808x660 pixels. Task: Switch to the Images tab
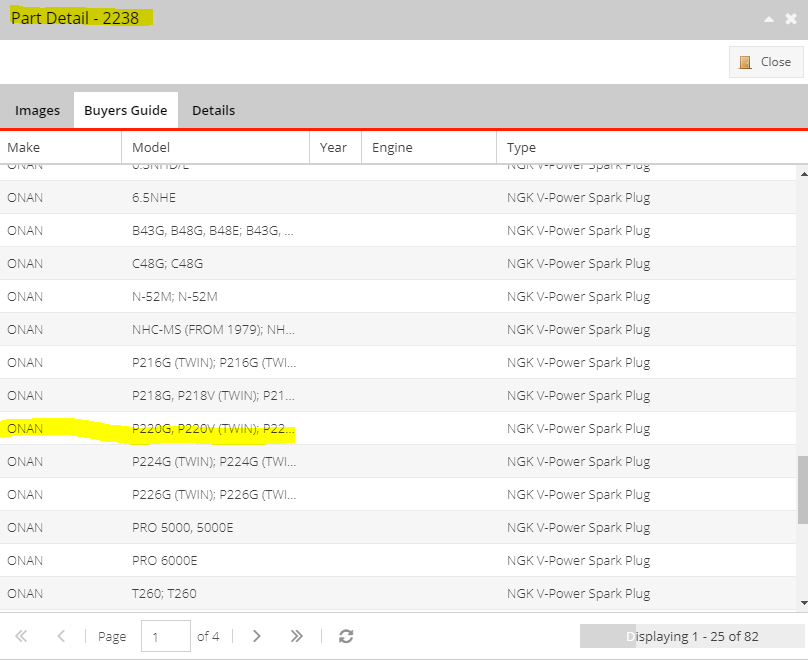coord(37,110)
